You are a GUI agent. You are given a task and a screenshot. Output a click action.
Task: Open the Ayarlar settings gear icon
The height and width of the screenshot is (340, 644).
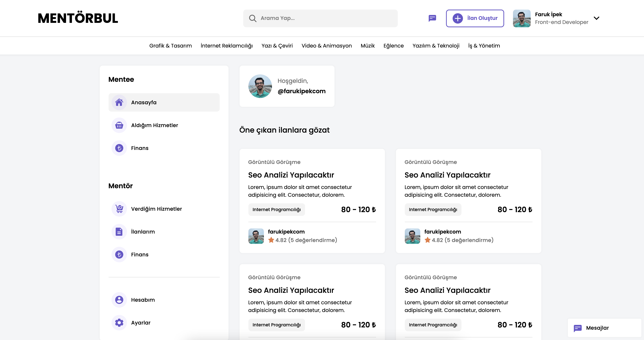coord(119,323)
